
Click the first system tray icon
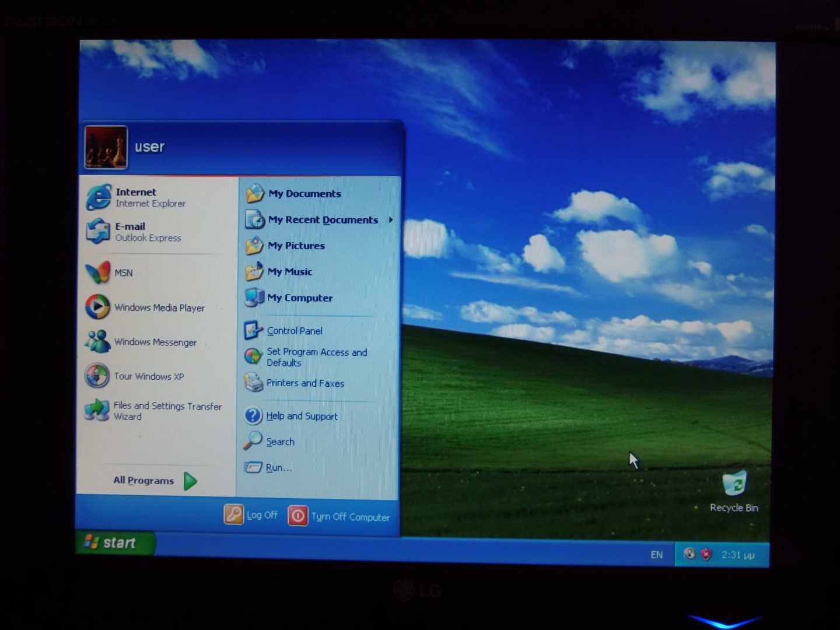[x=689, y=553]
